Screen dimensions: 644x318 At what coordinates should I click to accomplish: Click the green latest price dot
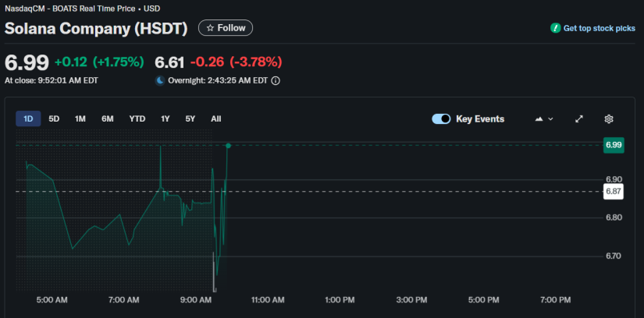coord(228,146)
